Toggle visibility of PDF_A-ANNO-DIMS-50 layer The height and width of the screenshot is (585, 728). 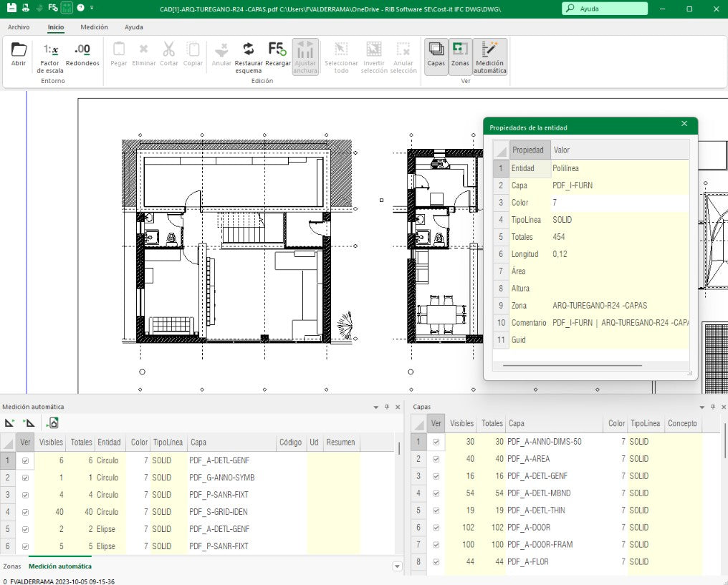(436, 442)
